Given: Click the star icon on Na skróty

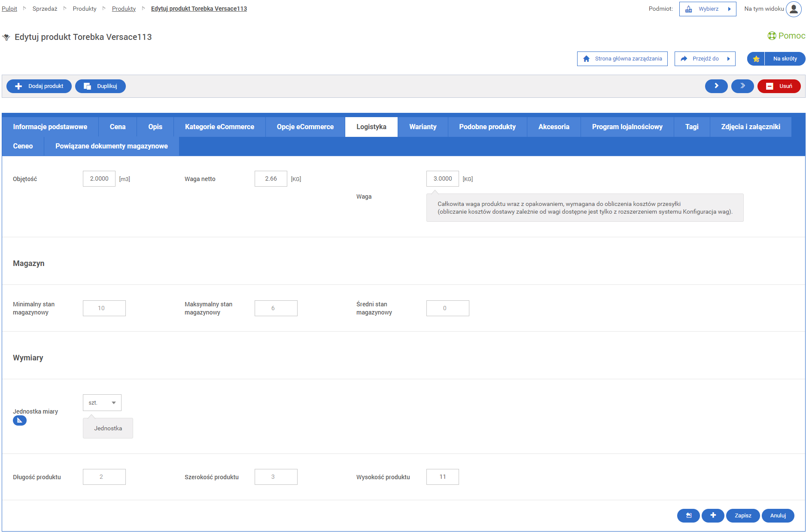Looking at the screenshot, I should [756, 59].
